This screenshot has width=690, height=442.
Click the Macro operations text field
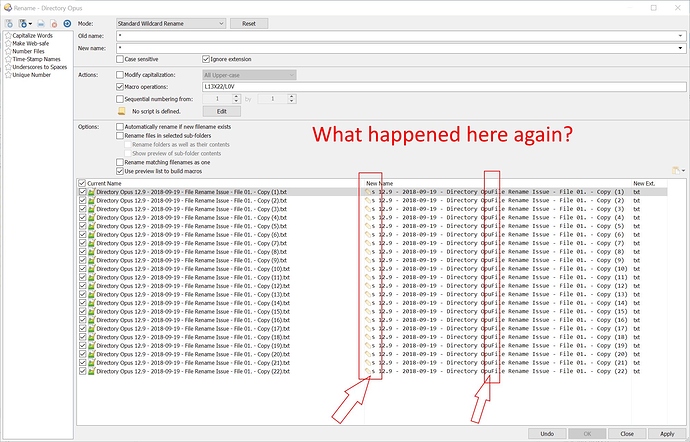pyautogui.click(x=444, y=87)
